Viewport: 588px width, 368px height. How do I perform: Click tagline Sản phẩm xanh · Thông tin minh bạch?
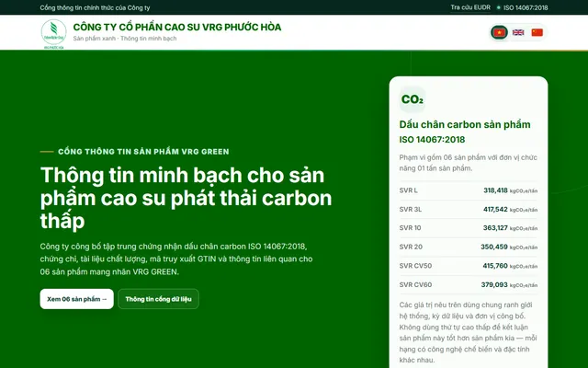pyautogui.click(x=125, y=39)
